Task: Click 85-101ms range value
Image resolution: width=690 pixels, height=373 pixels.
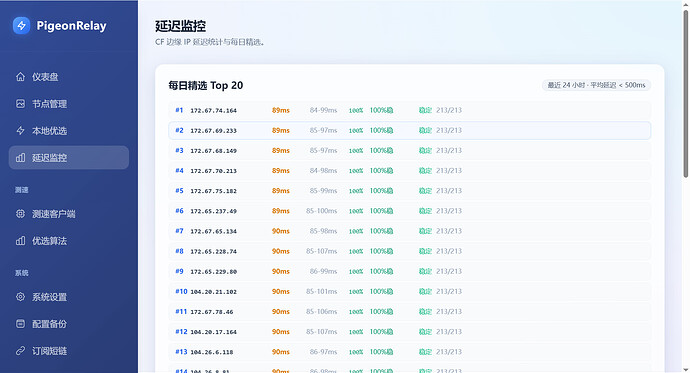Action: point(322,291)
